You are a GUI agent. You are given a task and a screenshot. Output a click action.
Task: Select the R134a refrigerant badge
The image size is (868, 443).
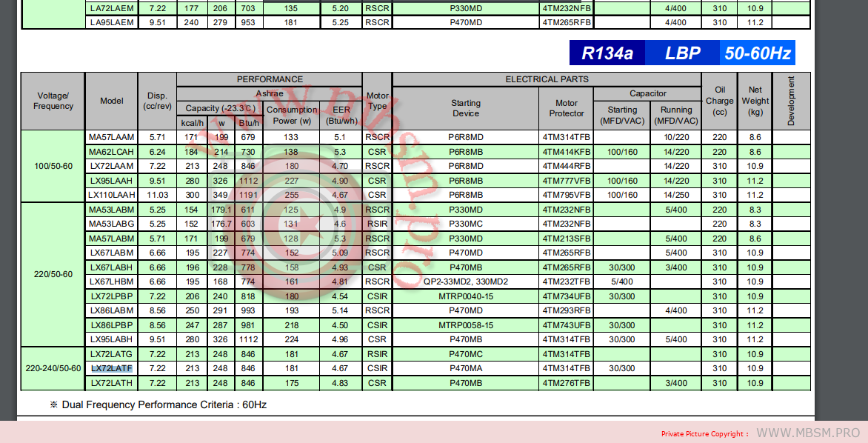(607, 53)
